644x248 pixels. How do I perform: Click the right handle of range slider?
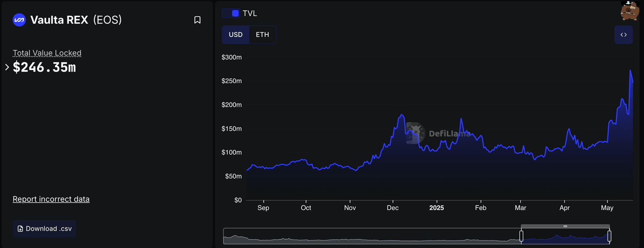[609, 236]
